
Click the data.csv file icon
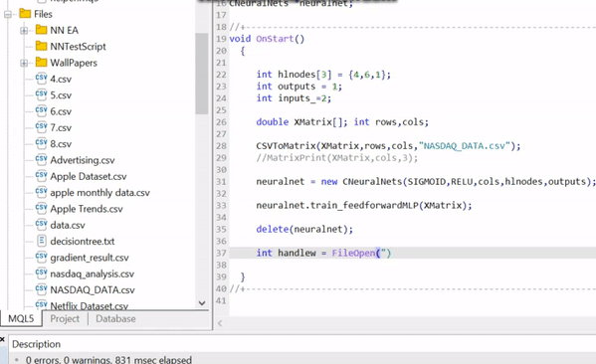(41, 225)
